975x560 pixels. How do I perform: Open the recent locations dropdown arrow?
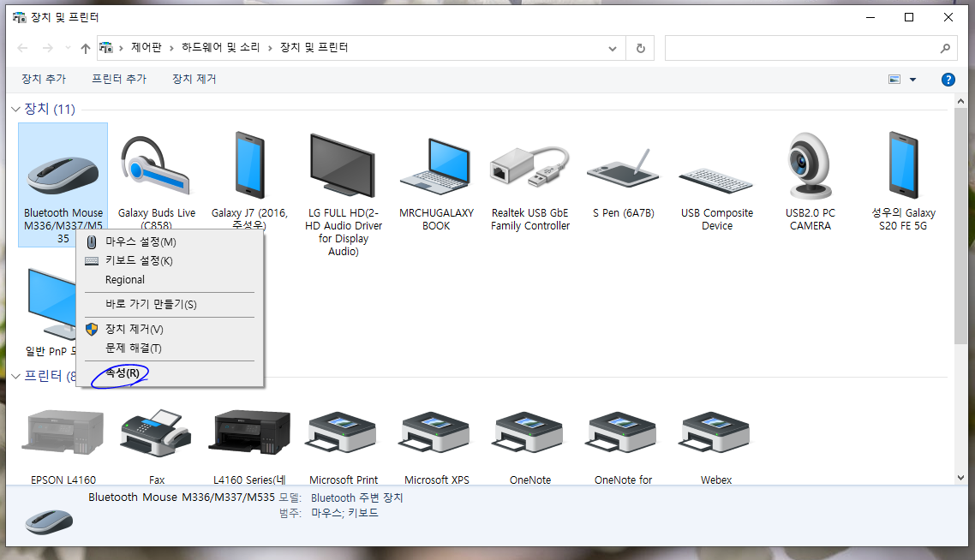tap(68, 48)
